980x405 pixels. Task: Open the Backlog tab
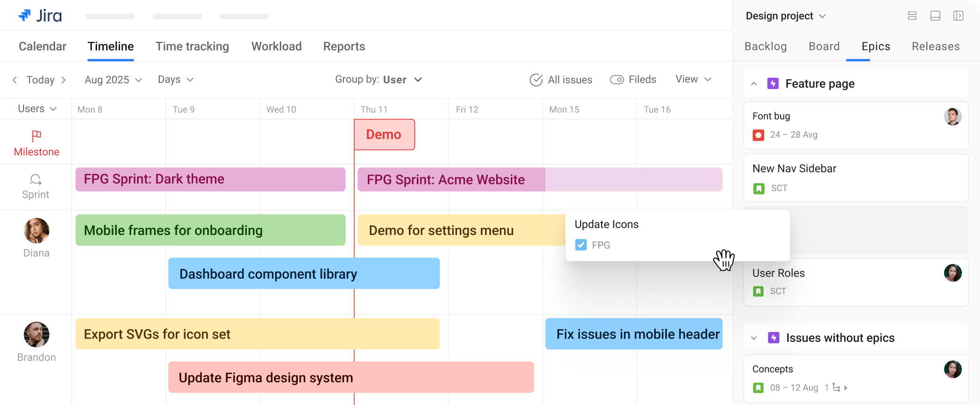(x=766, y=47)
